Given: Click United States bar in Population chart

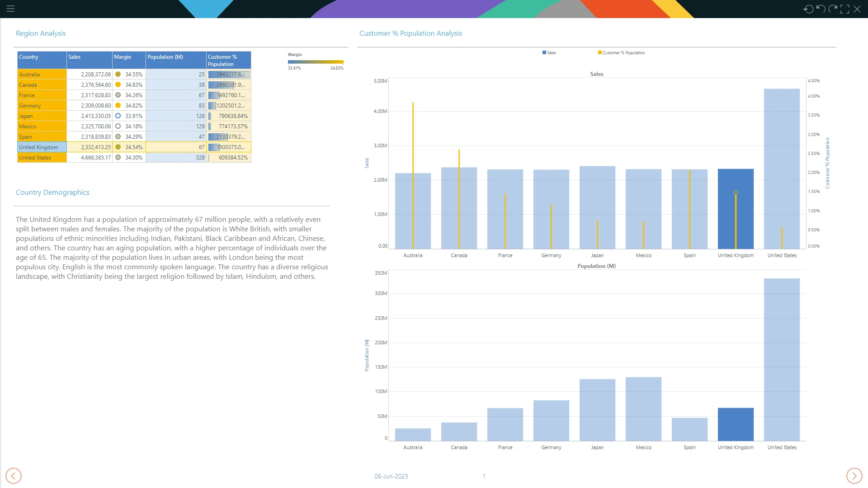Looking at the screenshot, I should click(782, 359).
